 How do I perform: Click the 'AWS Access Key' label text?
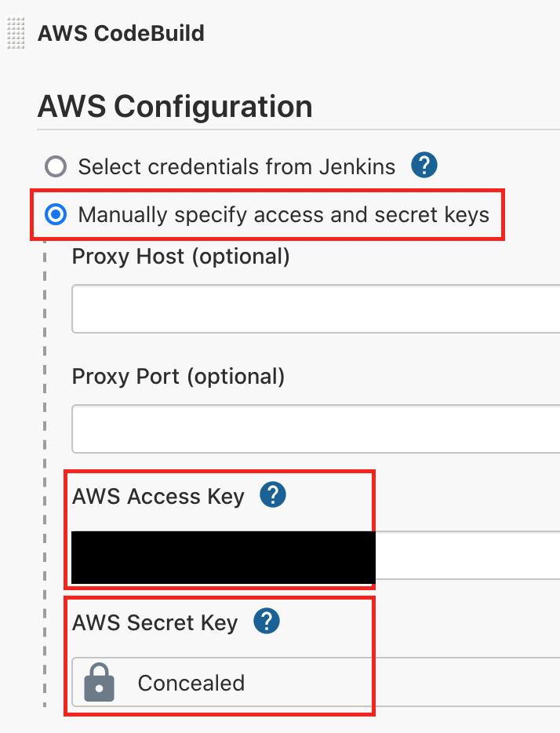pos(158,497)
